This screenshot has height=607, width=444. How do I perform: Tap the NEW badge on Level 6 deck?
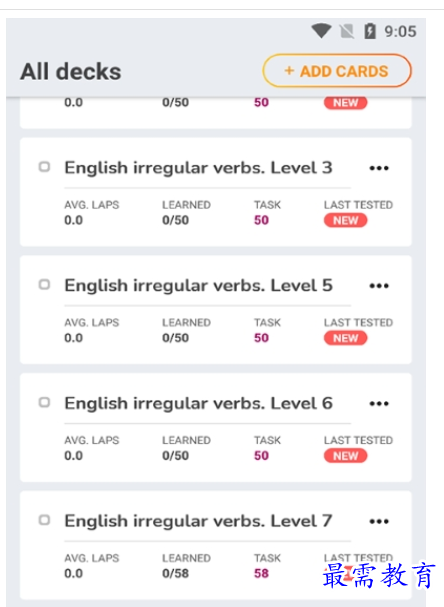coord(345,456)
